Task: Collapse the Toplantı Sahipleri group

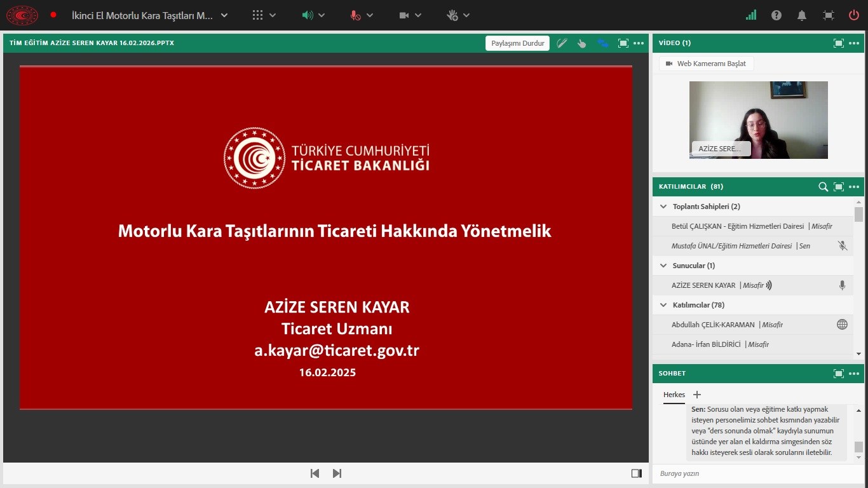Action: [663, 207]
